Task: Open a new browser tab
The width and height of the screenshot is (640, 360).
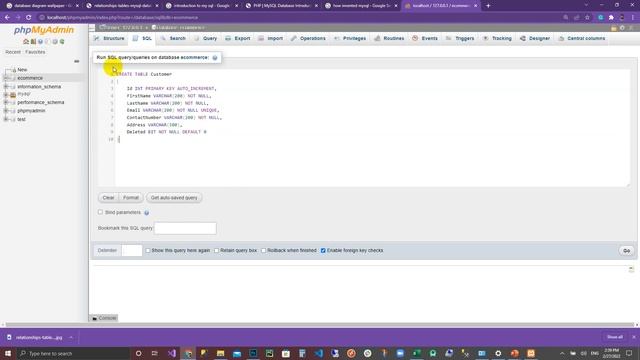Action: click(x=488, y=6)
